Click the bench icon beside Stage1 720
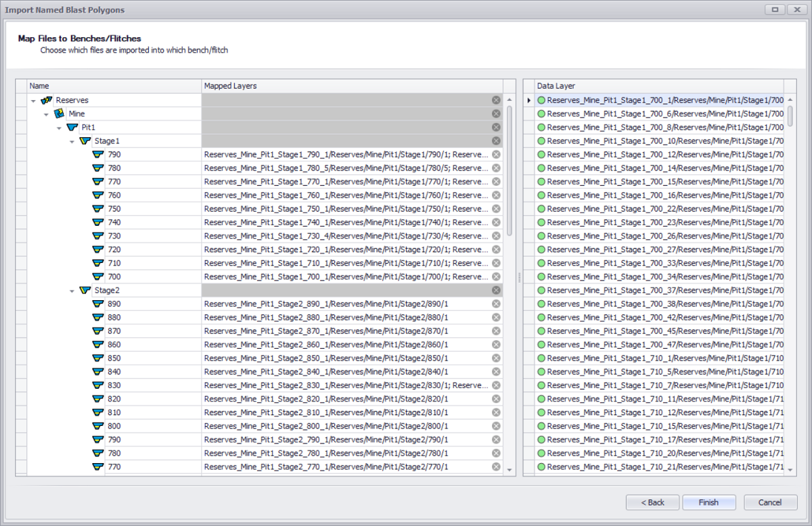This screenshot has width=812, height=526. [98, 249]
